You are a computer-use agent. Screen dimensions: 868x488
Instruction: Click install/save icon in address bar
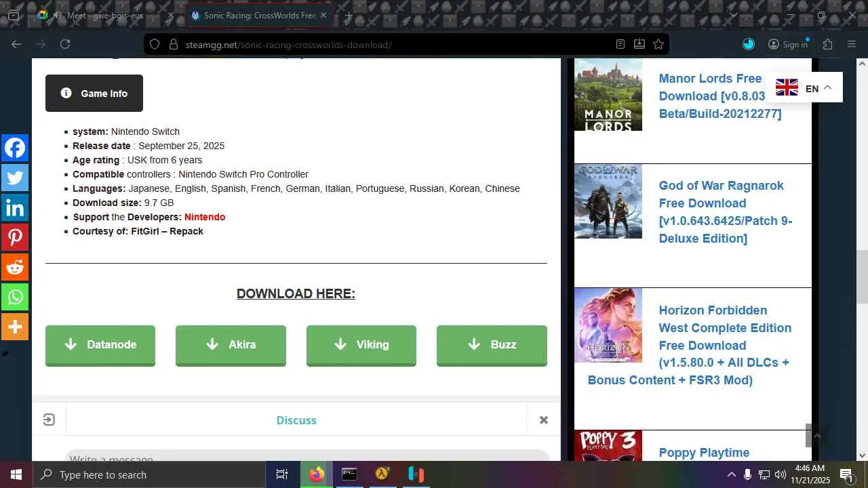tap(639, 45)
